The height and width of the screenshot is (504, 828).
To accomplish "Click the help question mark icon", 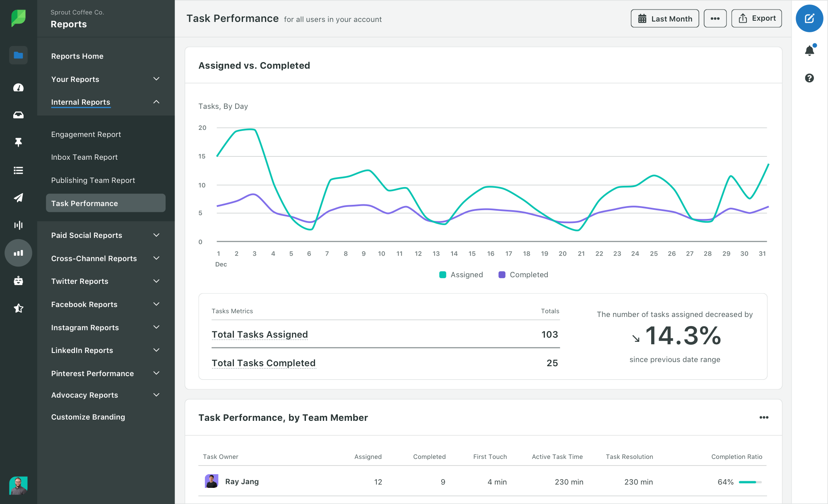I will click(x=809, y=78).
